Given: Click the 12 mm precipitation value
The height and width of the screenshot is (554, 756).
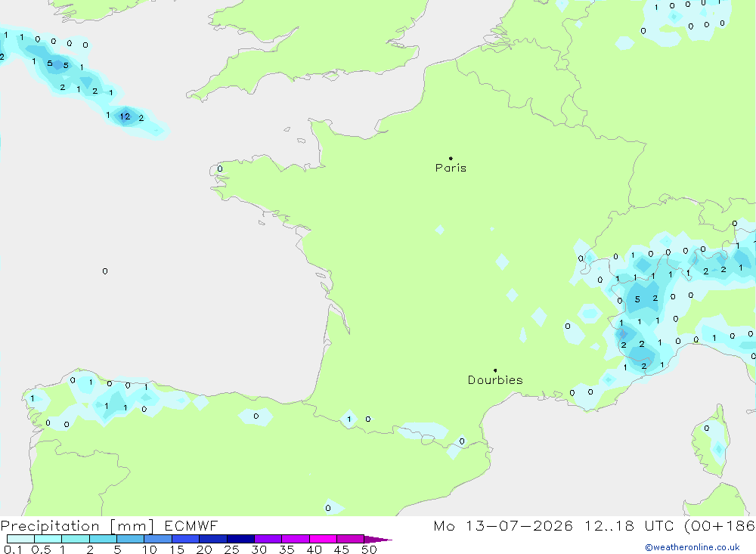Looking at the screenshot, I should tap(125, 116).
